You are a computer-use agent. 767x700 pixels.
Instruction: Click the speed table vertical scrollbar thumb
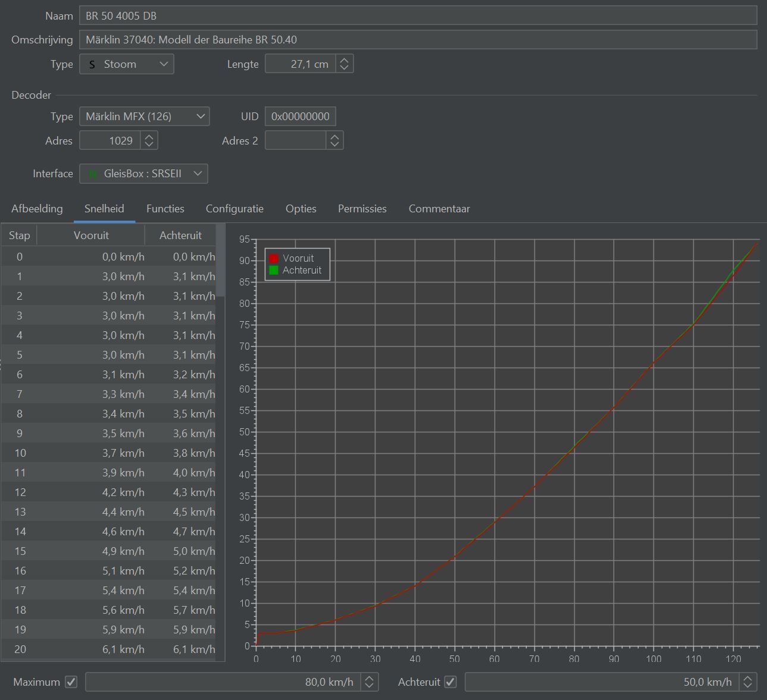pyautogui.click(x=221, y=260)
